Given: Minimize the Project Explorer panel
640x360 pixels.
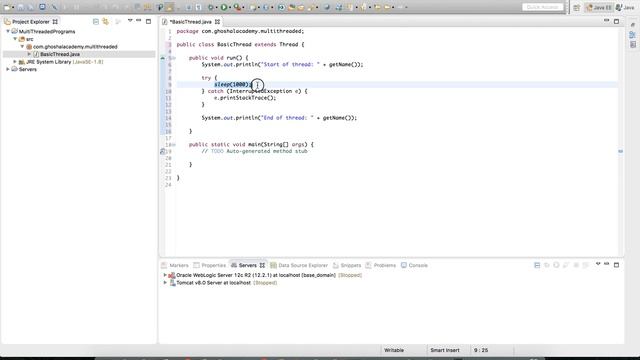Looking at the screenshot, I should point(139,20).
